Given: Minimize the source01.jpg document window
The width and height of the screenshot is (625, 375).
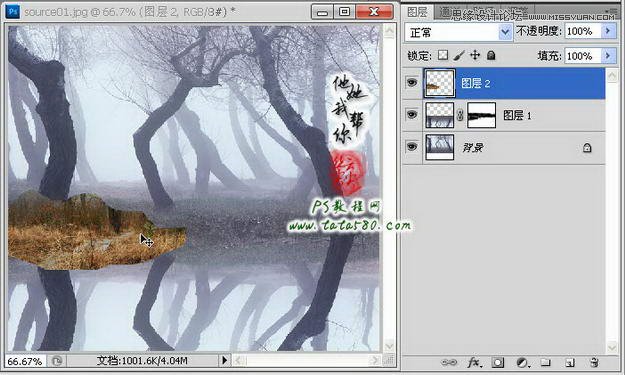Looking at the screenshot, I should (x=322, y=12).
